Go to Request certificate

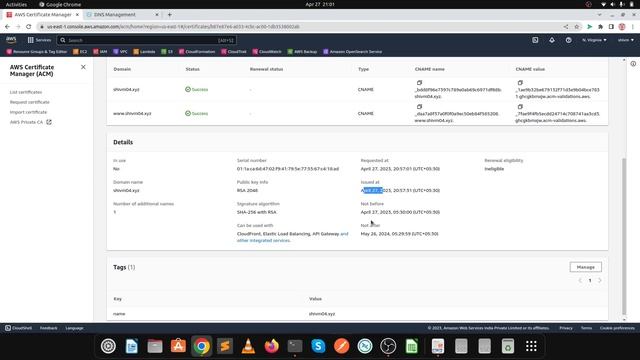29,102
